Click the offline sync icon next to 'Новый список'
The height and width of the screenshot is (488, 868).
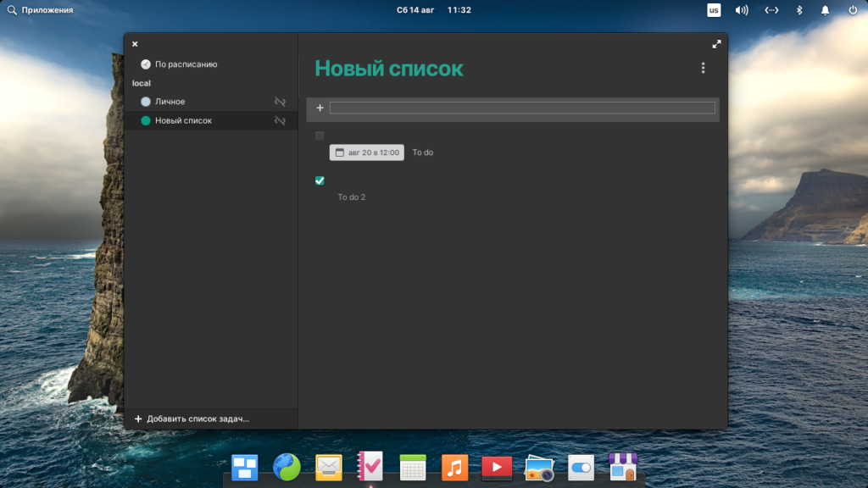[x=280, y=121]
